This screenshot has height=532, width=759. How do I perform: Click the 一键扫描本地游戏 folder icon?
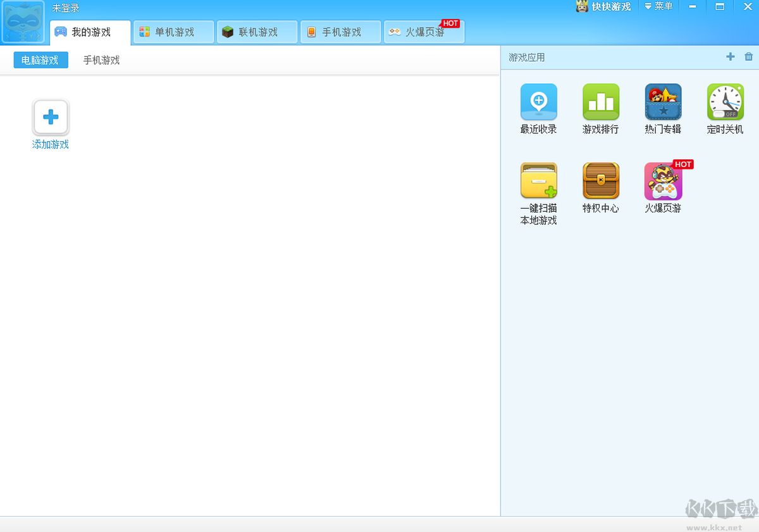(x=539, y=181)
